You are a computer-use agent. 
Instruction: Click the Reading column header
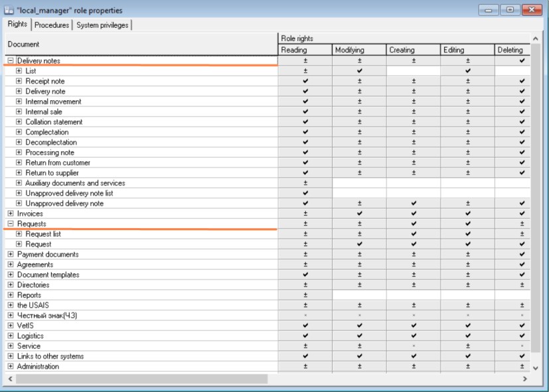tap(305, 50)
